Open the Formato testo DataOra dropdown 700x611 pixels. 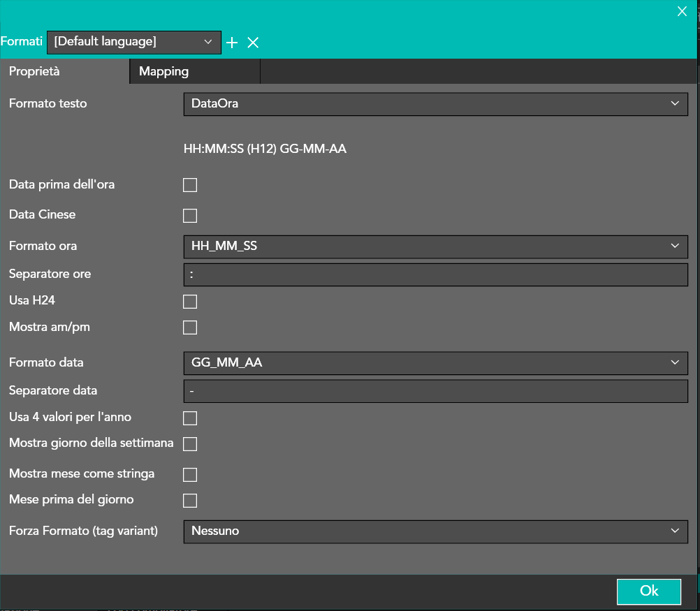coord(436,104)
